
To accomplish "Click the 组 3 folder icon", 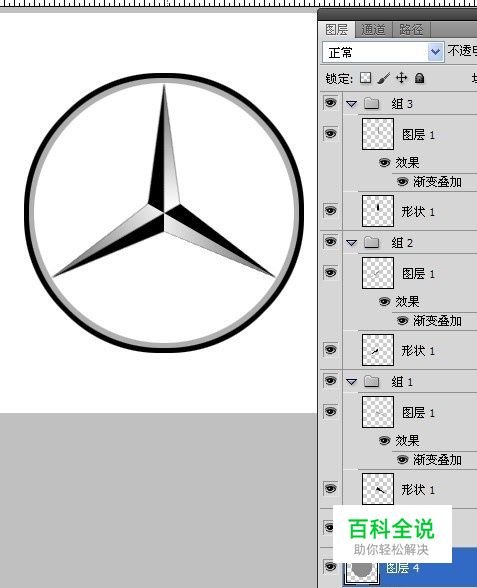I will point(372,103).
